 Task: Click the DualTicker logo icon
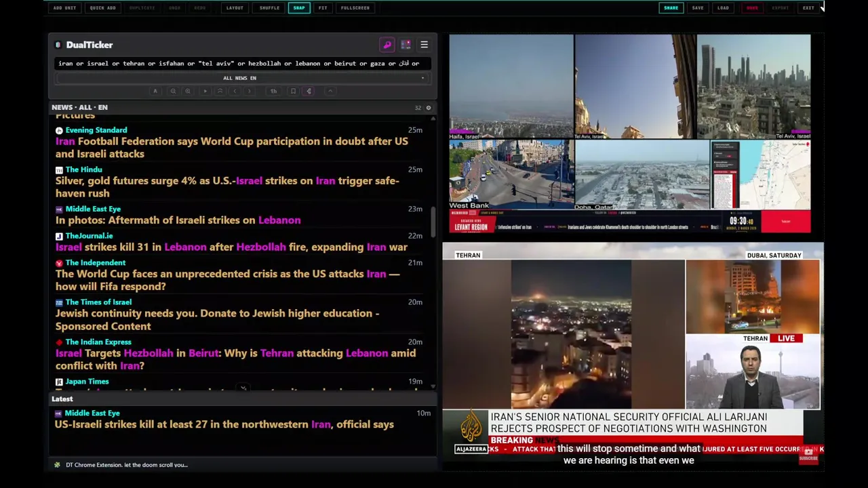[58, 45]
